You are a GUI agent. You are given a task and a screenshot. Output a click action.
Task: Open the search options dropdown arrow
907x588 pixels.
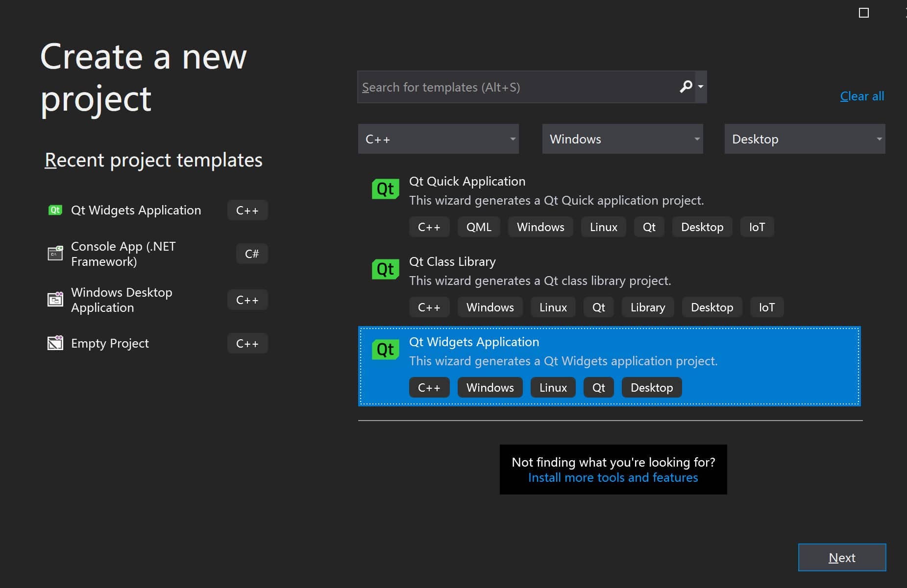701,87
